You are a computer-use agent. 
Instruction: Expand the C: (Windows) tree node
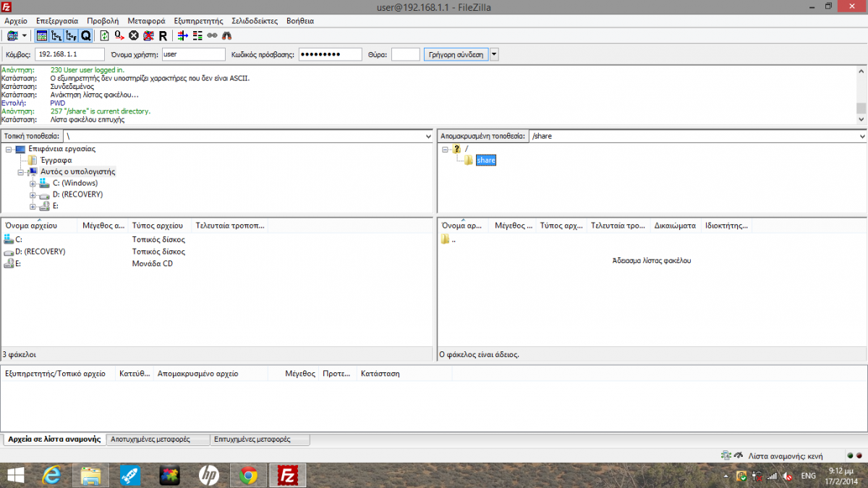tap(33, 184)
